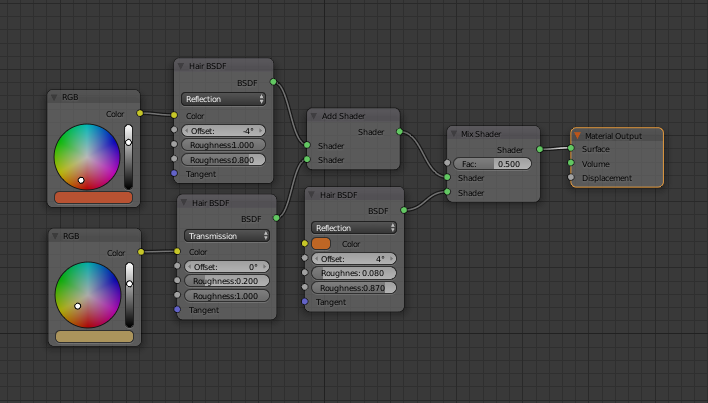Click the Volume socket on Material Output
708x403 pixels.
pyautogui.click(x=571, y=164)
